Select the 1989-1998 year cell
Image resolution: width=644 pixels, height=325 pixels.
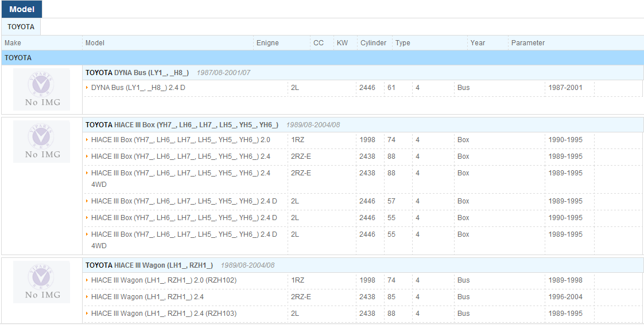565,280
